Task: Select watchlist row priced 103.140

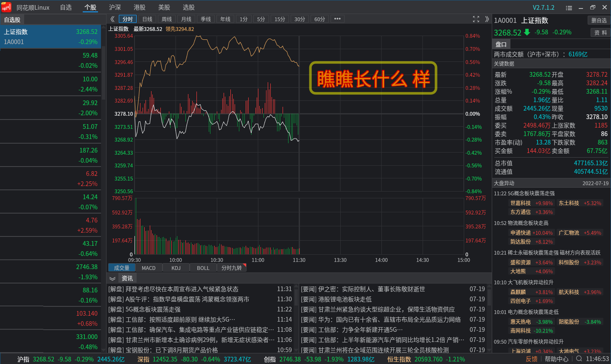Action: click(x=50, y=319)
